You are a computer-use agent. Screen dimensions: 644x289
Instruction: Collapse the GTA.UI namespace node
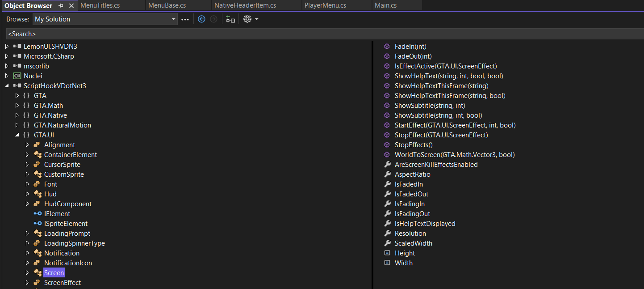tap(17, 135)
